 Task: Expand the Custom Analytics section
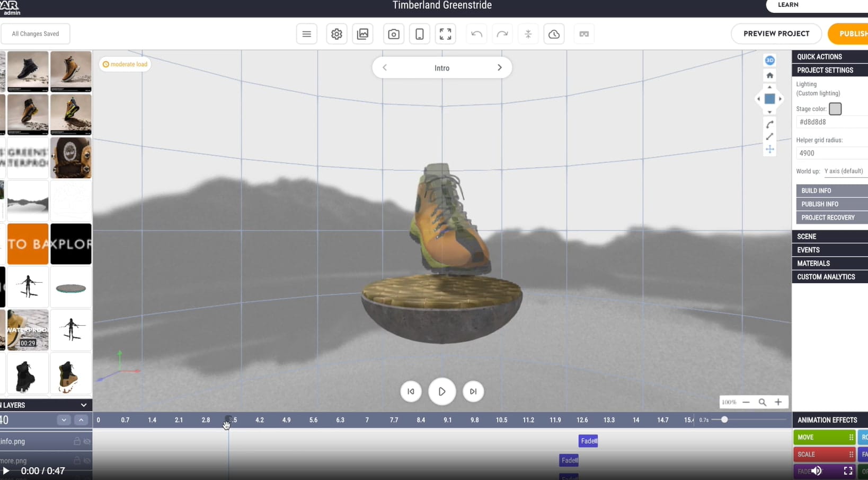pos(830,277)
